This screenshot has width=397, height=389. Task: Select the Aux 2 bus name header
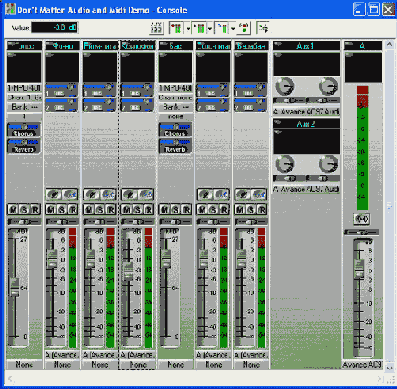tap(306, 124)
